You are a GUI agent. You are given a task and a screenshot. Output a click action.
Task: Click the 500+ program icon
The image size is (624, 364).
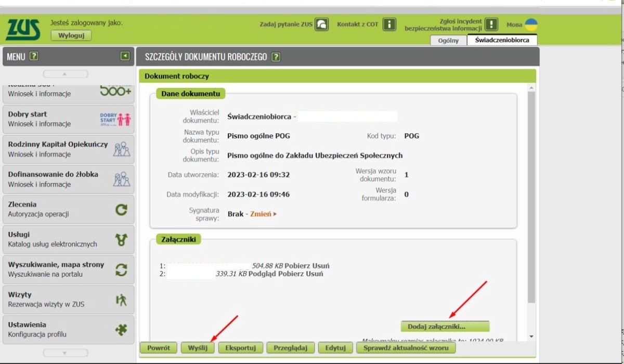115,91
